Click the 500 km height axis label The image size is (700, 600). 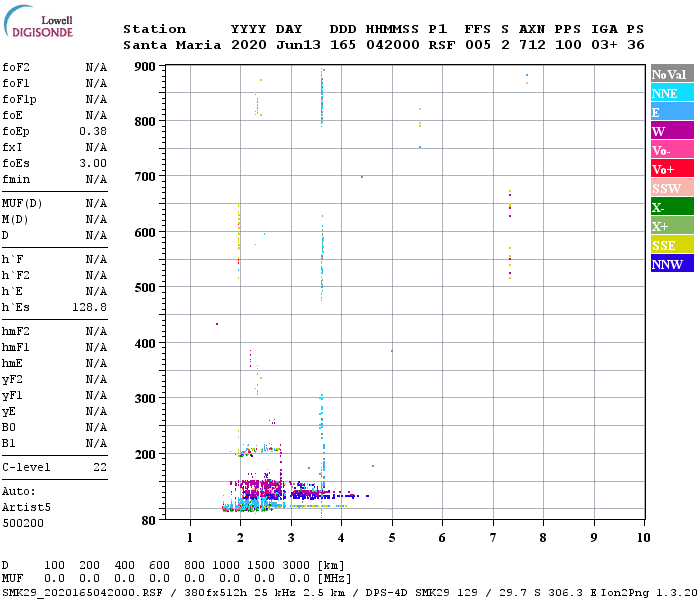click(x=145, y=287)
